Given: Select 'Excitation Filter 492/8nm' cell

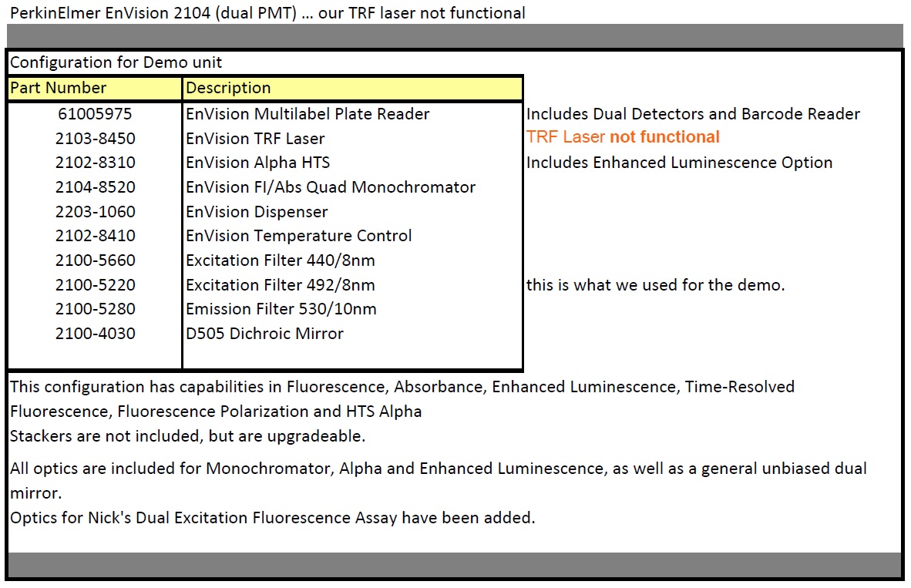Looking at the screenshot, I should [281, 285].
